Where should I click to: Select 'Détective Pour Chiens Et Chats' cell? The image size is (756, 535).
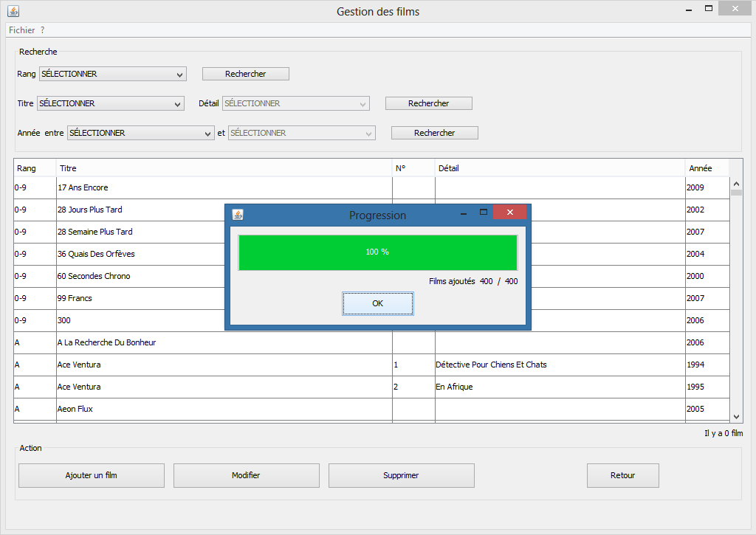[x=560, y=365]
